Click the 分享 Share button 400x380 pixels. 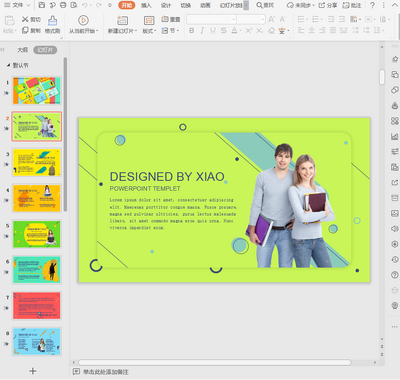click(328, 5)
